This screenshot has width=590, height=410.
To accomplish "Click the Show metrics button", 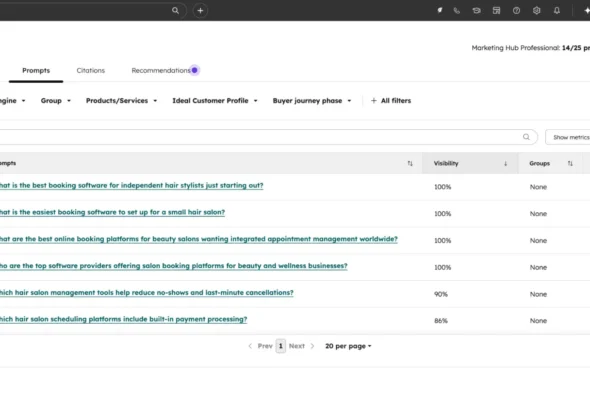I will tap(568, 137).
